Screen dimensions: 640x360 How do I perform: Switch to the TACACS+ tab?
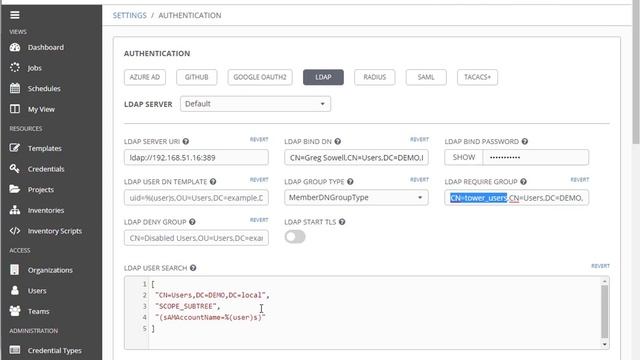(478, 77)
